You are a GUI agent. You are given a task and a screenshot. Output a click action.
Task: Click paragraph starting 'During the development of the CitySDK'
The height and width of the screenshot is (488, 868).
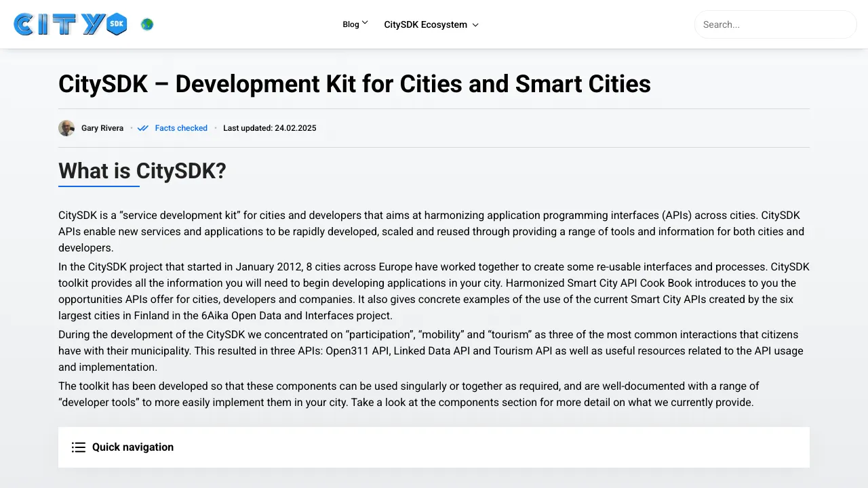point(434,351)
